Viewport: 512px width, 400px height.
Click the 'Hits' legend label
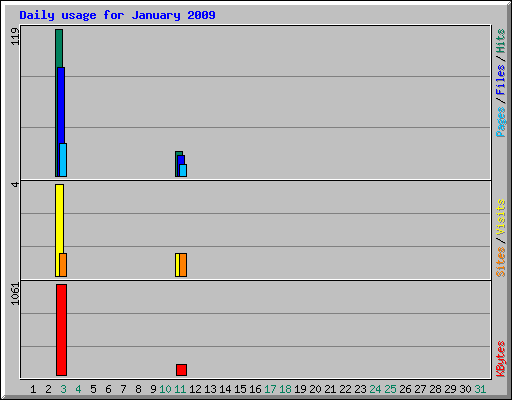point(500,41)
